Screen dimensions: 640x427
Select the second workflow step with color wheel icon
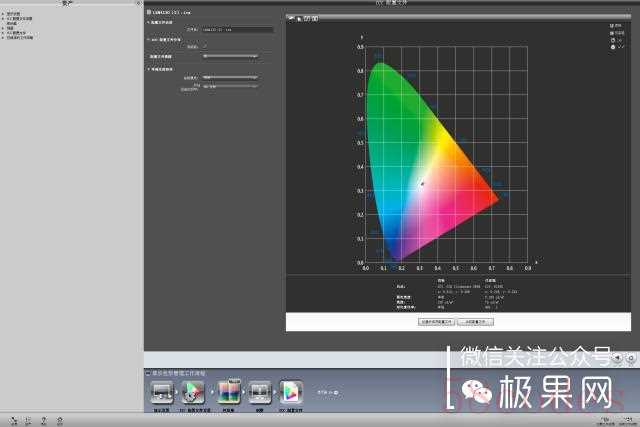point(193,390)
